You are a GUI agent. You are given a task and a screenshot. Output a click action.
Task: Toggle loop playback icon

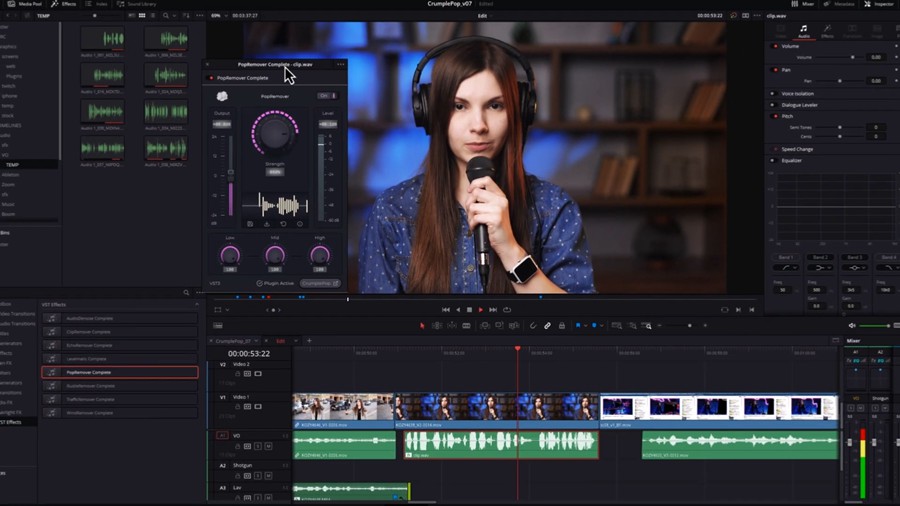507,309
